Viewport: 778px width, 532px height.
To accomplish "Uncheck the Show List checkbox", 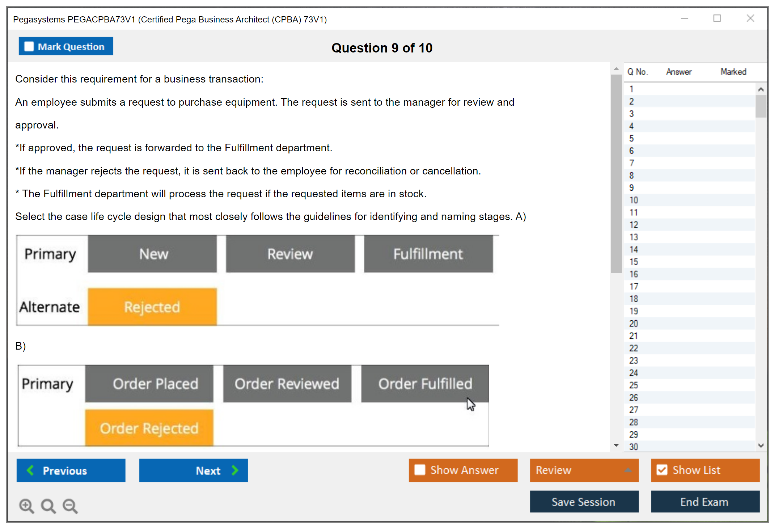I will coord(662,470).
